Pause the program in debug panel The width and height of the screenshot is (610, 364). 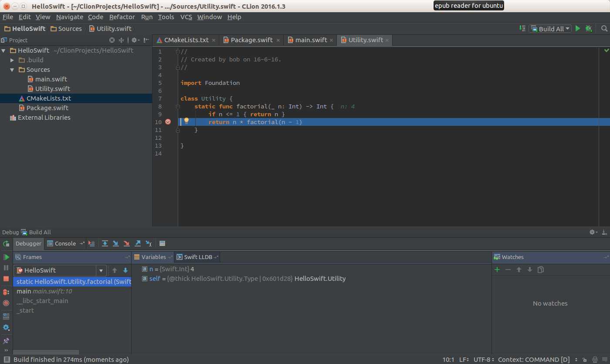(6, 268)
